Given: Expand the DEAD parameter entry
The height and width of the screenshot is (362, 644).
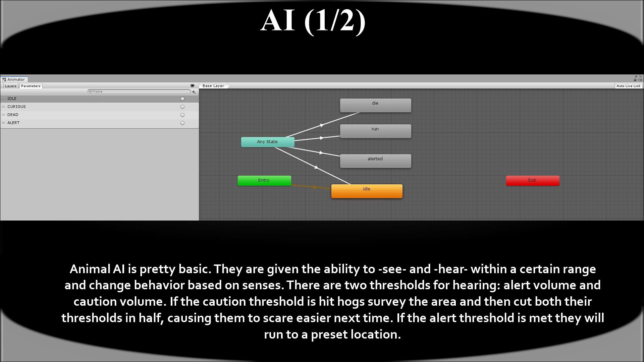Looking at the screenshot, I should click(x=4, y=115).
